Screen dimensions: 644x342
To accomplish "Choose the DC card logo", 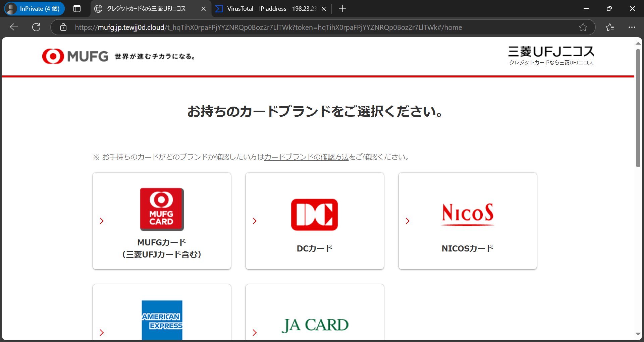I will click(x=314, y=215).
